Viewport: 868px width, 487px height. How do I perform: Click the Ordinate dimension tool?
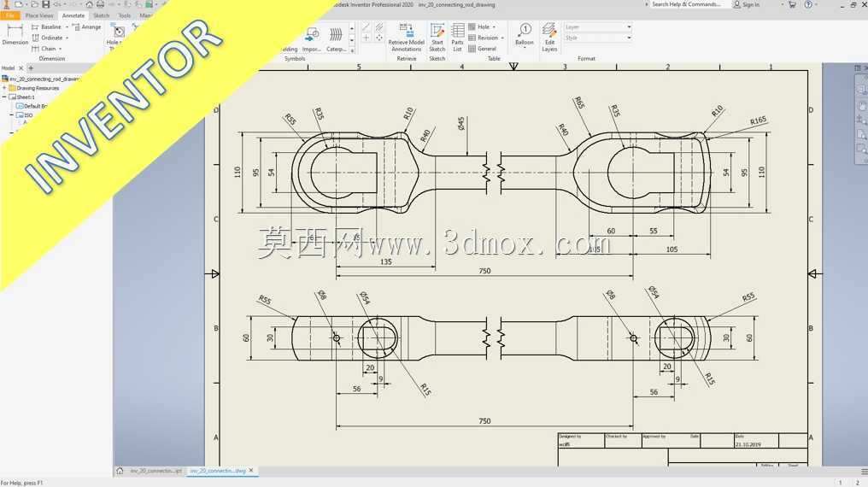click(47, 38)
